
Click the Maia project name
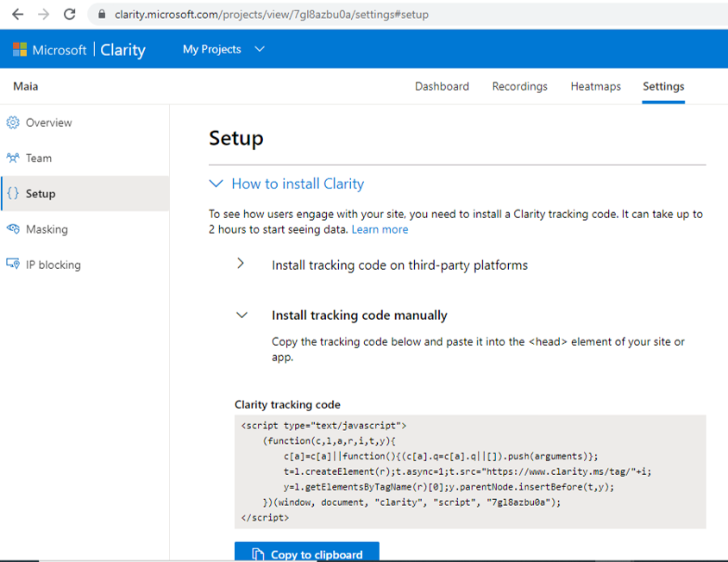tap(26, 86)
